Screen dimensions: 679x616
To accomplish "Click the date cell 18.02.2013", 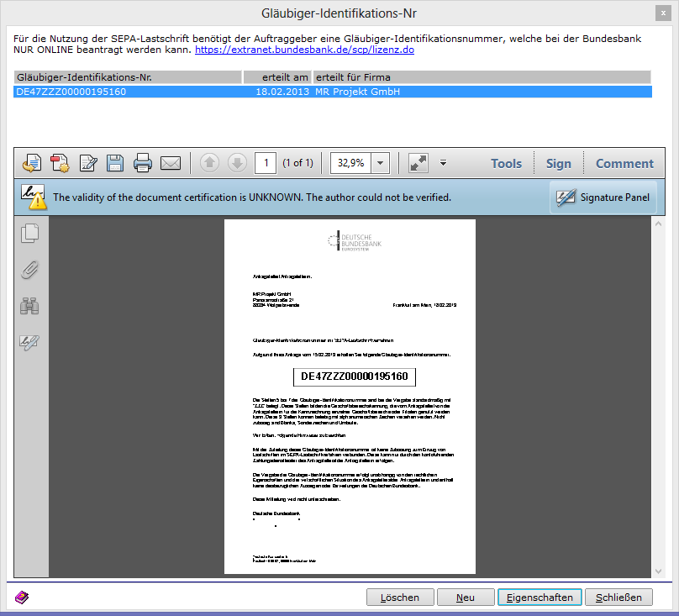I will (x=282, y=92).
